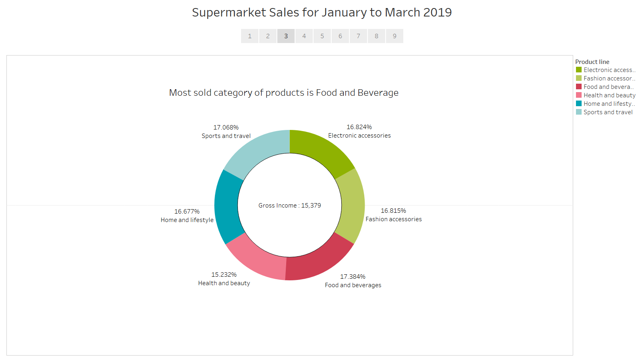
Task: Select the Product line legend header
Action: tap(592, 62)
